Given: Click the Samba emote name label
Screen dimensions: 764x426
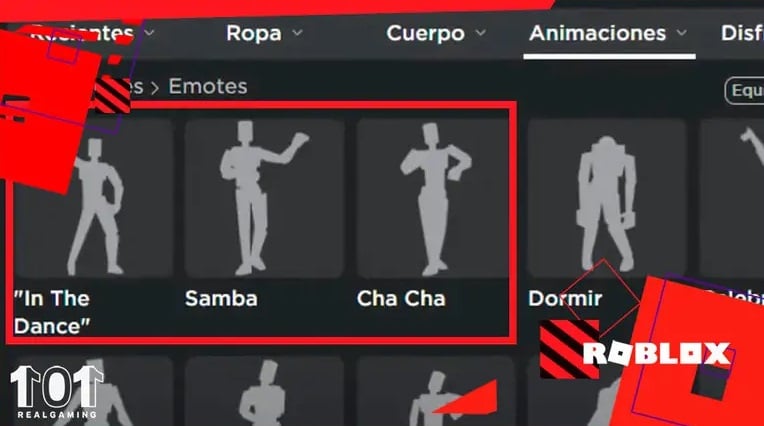Looking at the screenshot, I should coord(221,298).
